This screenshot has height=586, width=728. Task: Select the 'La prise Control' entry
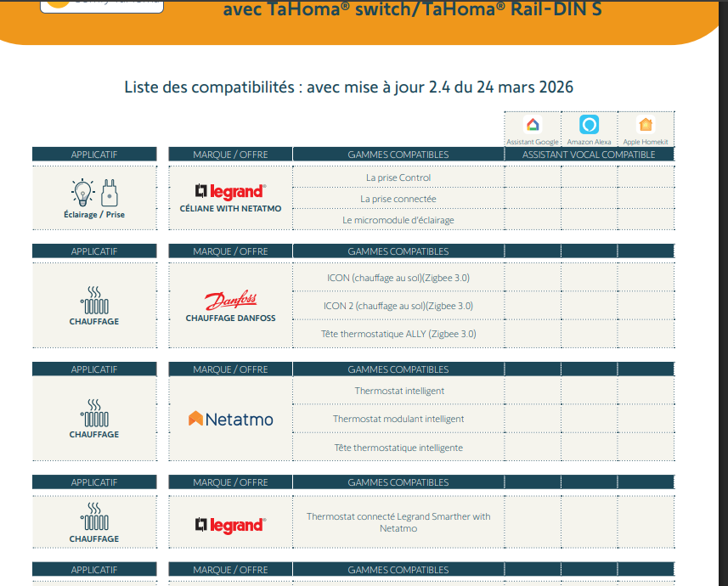click(398, 177)
